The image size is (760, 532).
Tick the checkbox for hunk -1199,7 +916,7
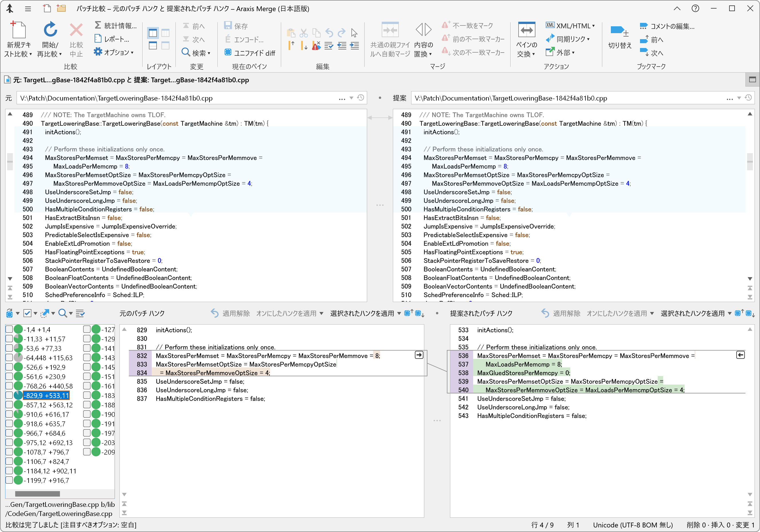coord(9,480)
